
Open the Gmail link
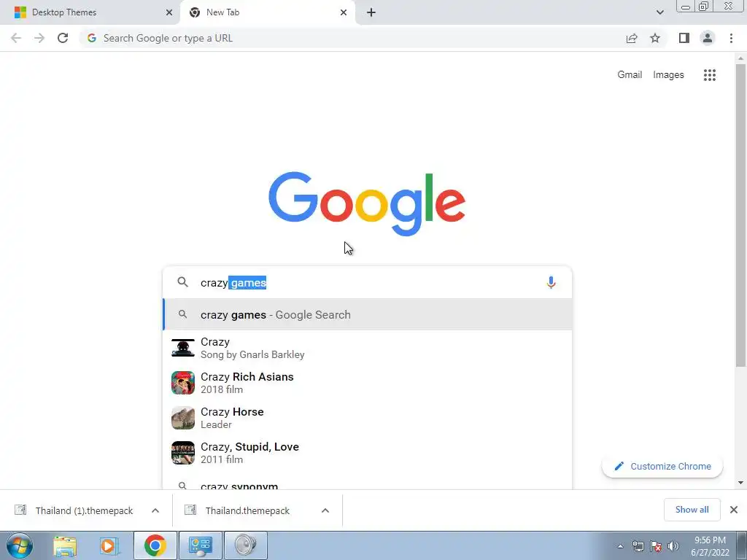pyautogui.click(x=630, y=75)
